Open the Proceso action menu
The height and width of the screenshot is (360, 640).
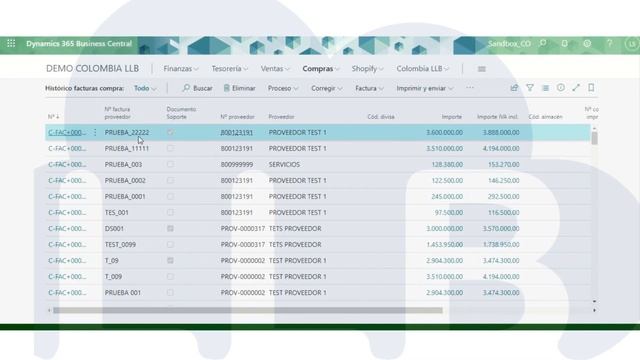(x=283, y=88)
